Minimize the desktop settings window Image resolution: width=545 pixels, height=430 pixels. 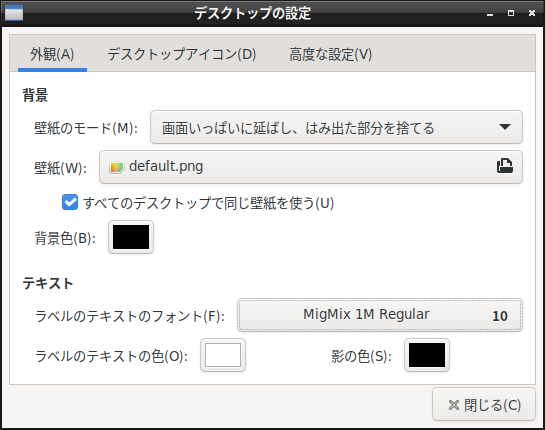(490, 14)
